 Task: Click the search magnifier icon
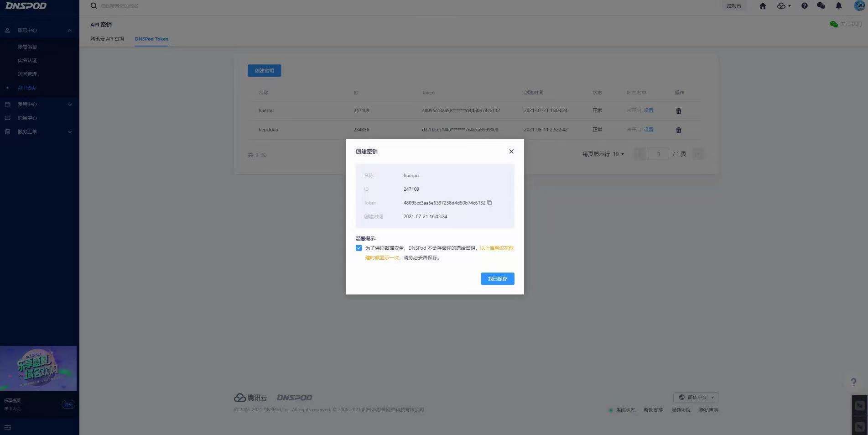(x=94, y=6)
